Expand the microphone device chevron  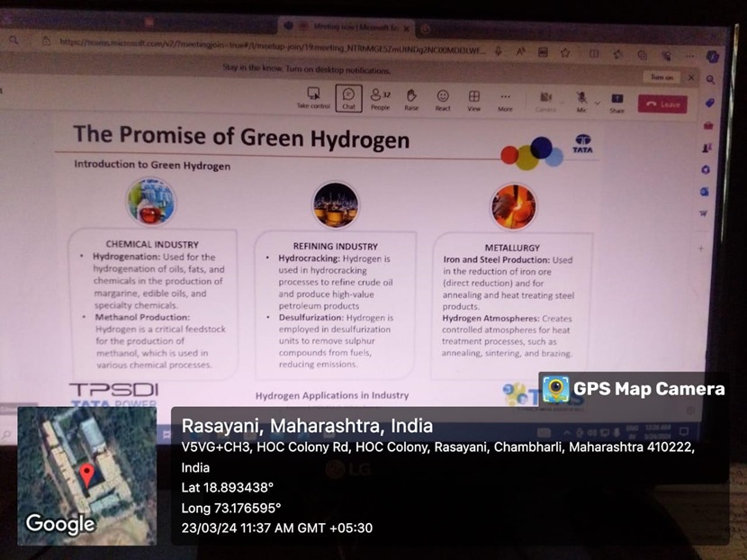597,104
